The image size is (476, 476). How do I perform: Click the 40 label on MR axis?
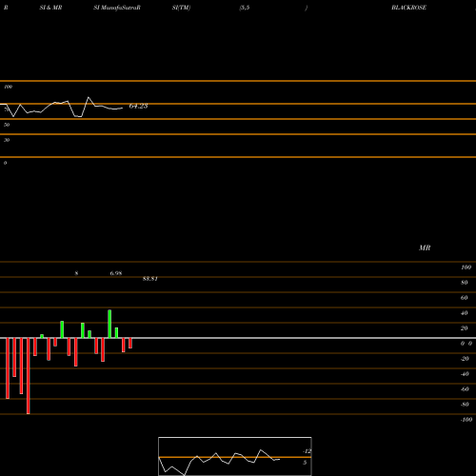click(465, 313)
